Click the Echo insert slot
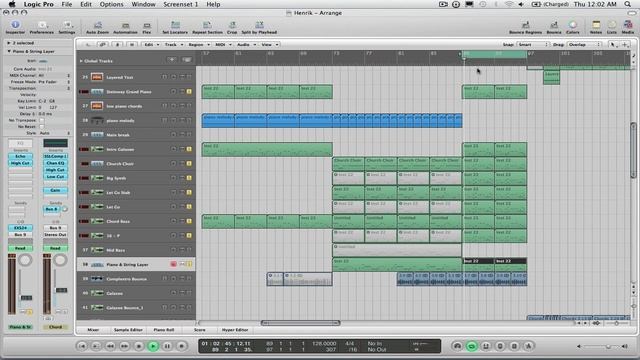The width and height of the screenshot is (640, 360). pos(20,156)
